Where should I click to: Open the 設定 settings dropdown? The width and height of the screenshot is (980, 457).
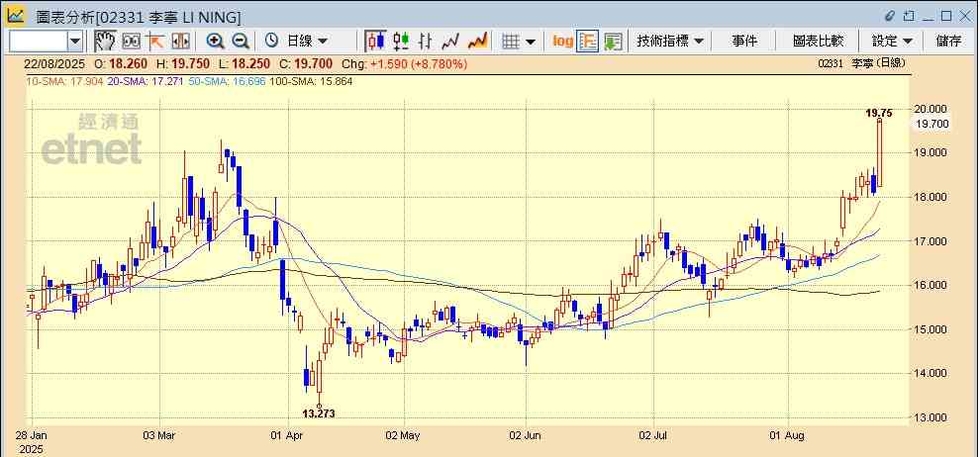[x=892, y=42]
